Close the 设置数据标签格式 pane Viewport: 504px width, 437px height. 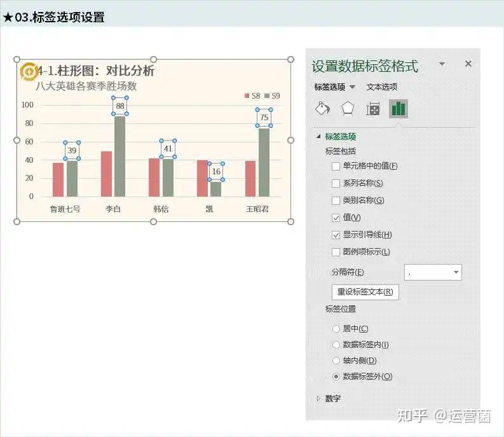click(x=468, y=64)
